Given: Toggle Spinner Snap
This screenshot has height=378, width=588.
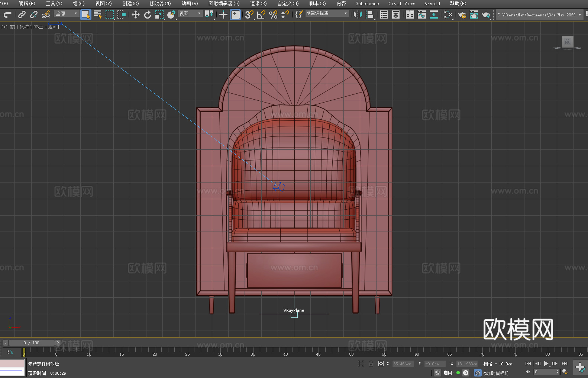Looking at the screenshot, I should point(285,14).
